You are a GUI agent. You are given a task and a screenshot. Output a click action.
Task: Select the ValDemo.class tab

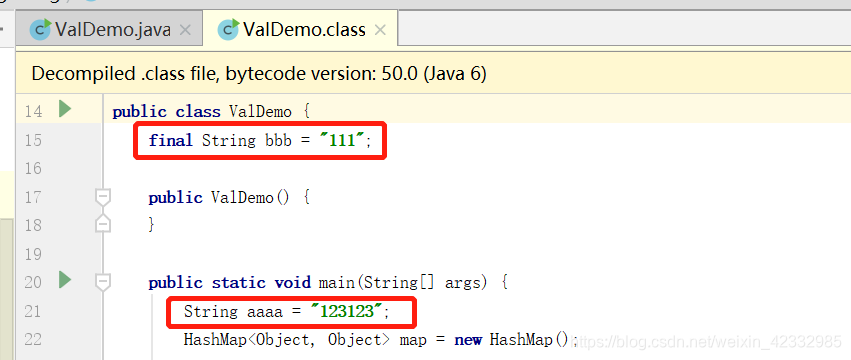(x=300, y=29)
